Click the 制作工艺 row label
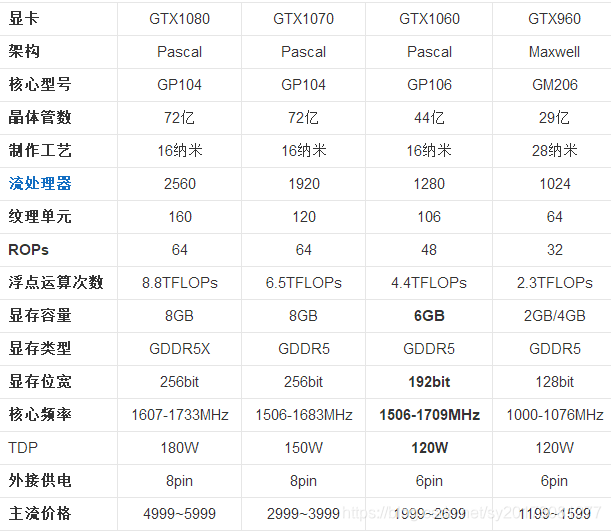This screenshot has height=531, width=611. tap(40, 150)
